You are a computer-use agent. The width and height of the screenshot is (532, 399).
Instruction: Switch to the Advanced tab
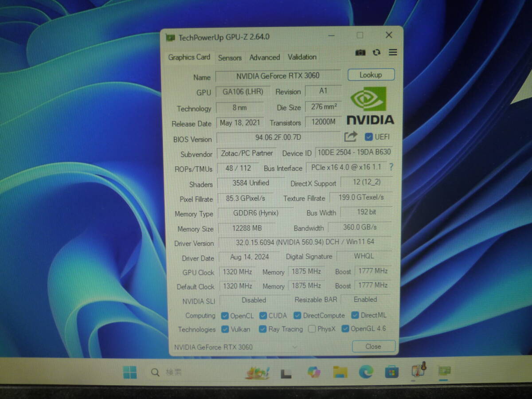tap(265, 57)
